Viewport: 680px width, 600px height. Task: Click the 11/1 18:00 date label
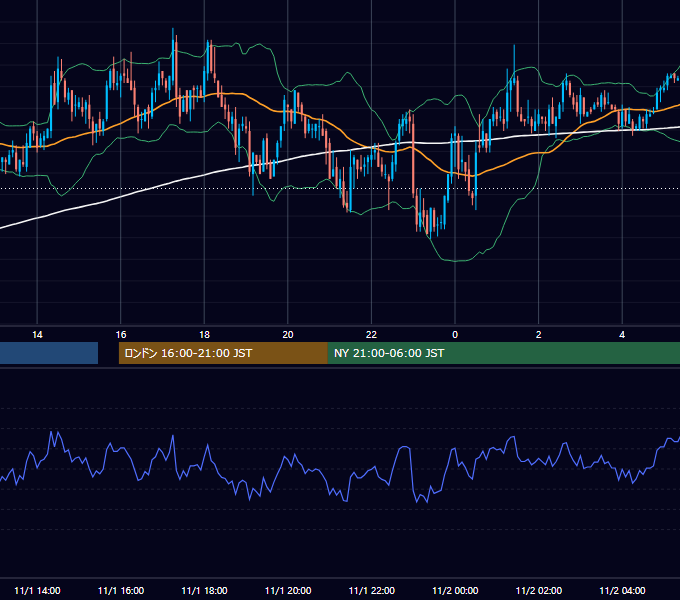204,590
